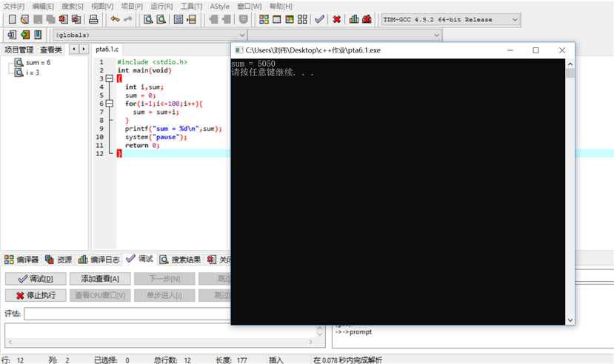Click the Delete profiling information icon

point(367,19)
